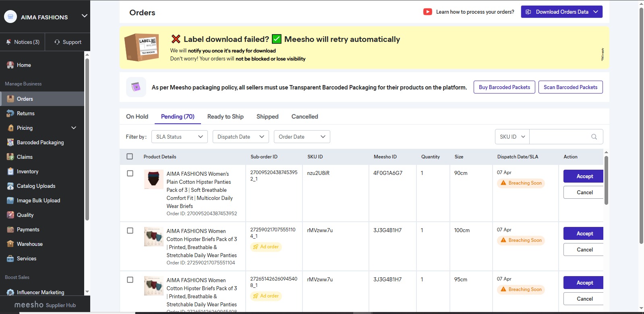Open Claims using its sidebar icon
Viewport: 644px width, 314px height.
point(10,157)
